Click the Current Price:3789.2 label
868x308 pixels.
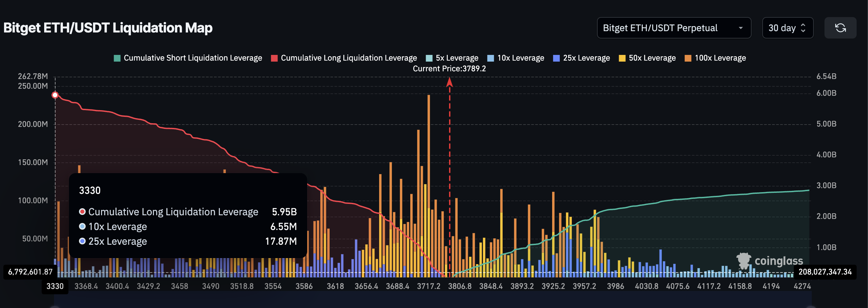click(449, 68)
